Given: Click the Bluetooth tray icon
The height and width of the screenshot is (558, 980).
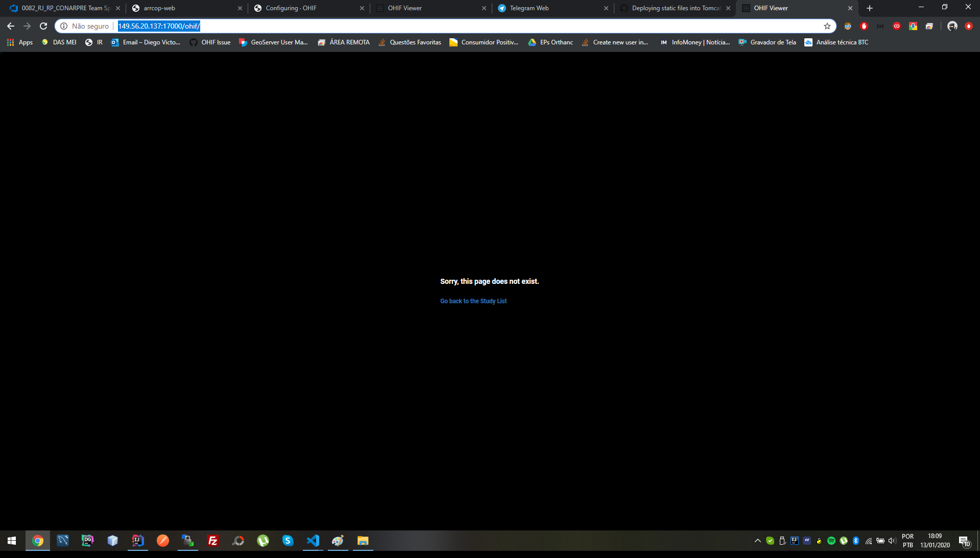Looking at the screenshot, I should click(856, 541).
